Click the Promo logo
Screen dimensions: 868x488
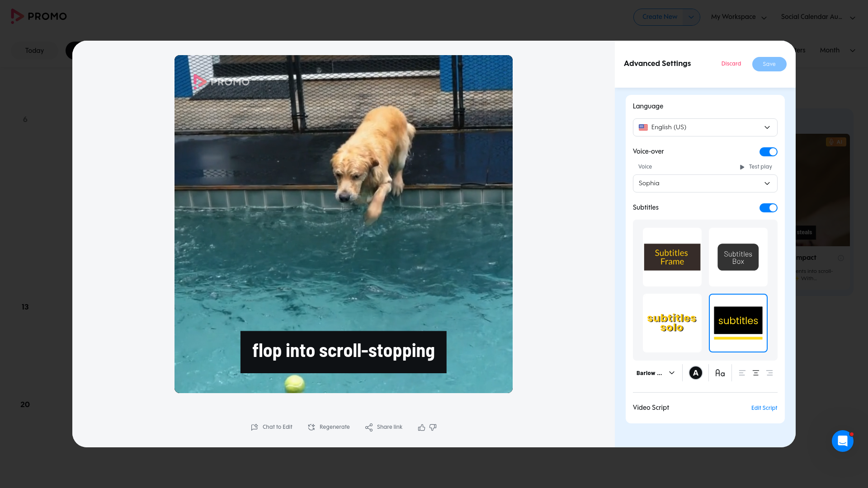click(39, 16)
